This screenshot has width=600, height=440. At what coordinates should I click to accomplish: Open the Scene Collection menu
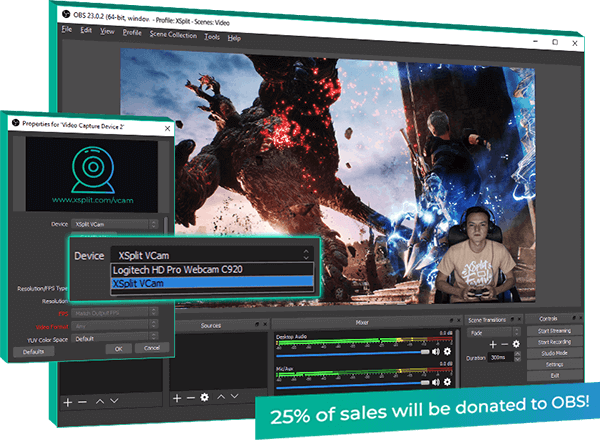tap(173, 35)
